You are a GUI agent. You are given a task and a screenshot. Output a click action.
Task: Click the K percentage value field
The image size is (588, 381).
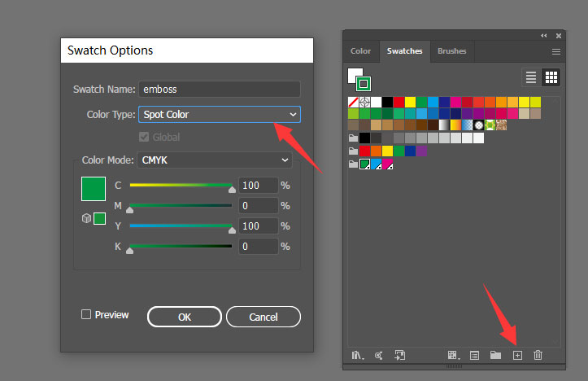[x=258, y=246]
